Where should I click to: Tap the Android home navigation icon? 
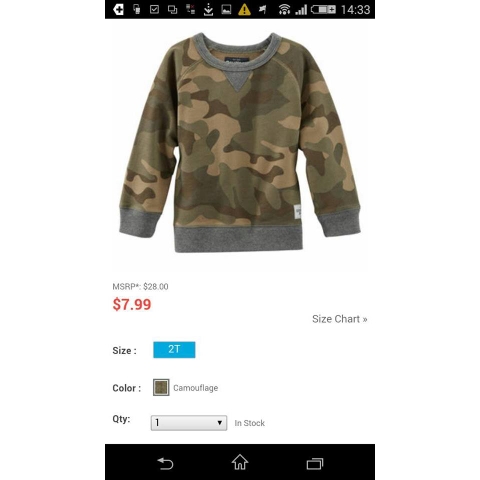point(240,462)
